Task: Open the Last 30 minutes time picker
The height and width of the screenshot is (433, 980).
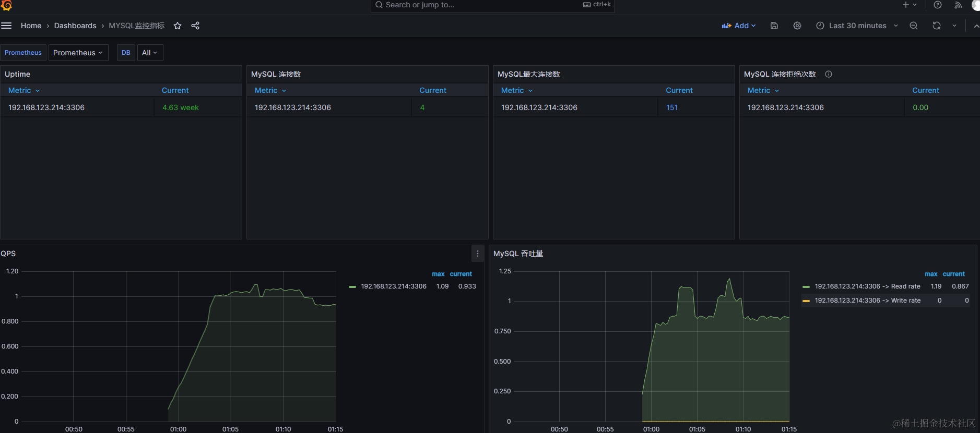Action: coord(857,26)
